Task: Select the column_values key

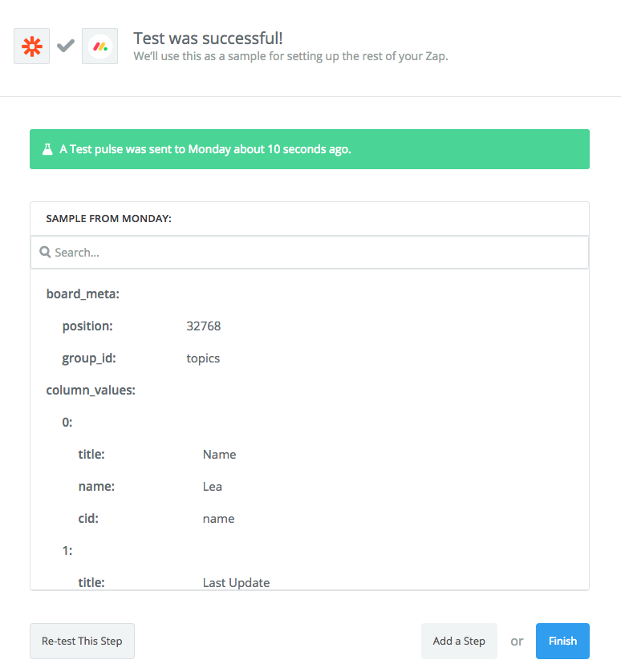Action: tap(91, 391)
